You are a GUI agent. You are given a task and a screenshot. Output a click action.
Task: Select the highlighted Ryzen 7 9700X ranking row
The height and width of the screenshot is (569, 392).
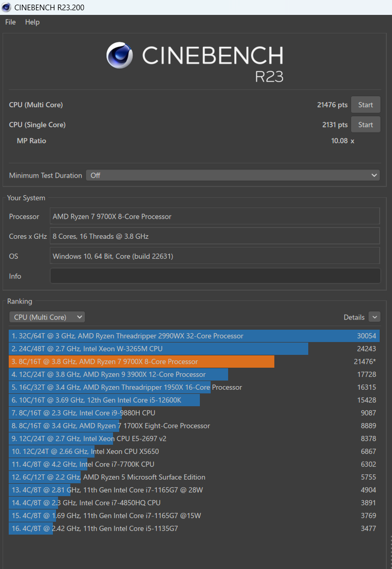point(194,362)
